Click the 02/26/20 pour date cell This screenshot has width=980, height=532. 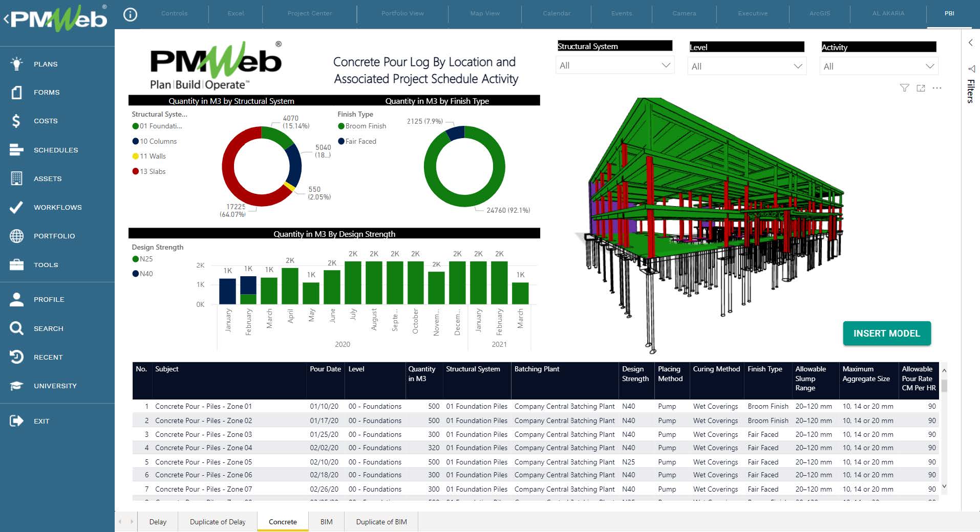point(324,489)
